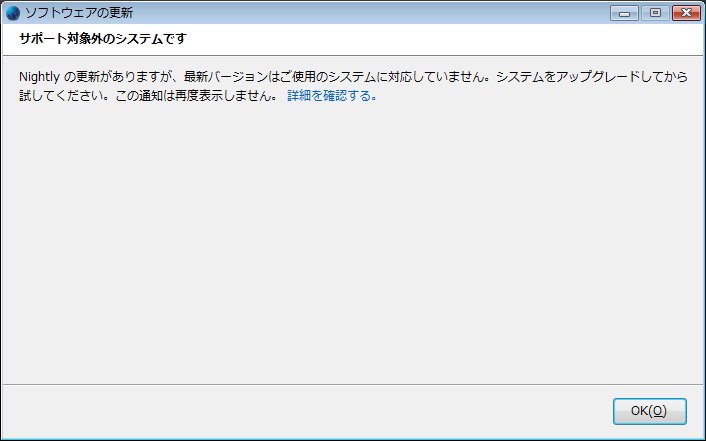Click the empty gray area of the dialog body
The height and width of the screenshot is (441, 706).
click(x=350, y=240)
